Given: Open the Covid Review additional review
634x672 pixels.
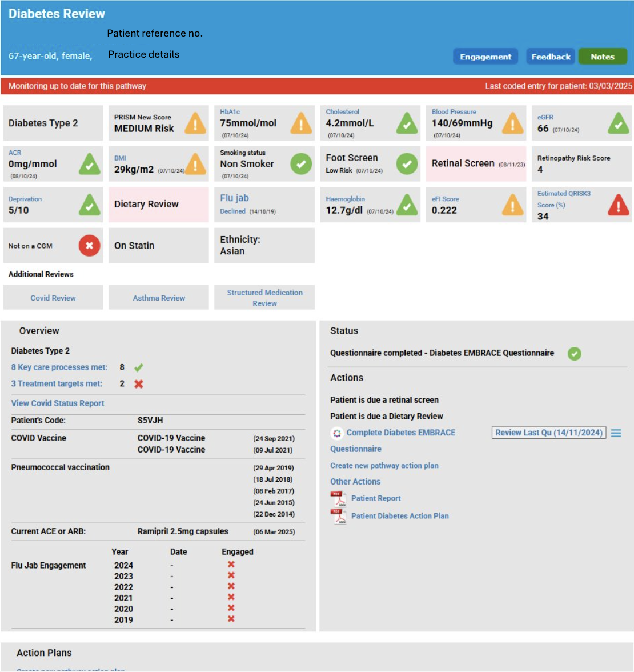Looking at the screenshot, I should point(53,298).
